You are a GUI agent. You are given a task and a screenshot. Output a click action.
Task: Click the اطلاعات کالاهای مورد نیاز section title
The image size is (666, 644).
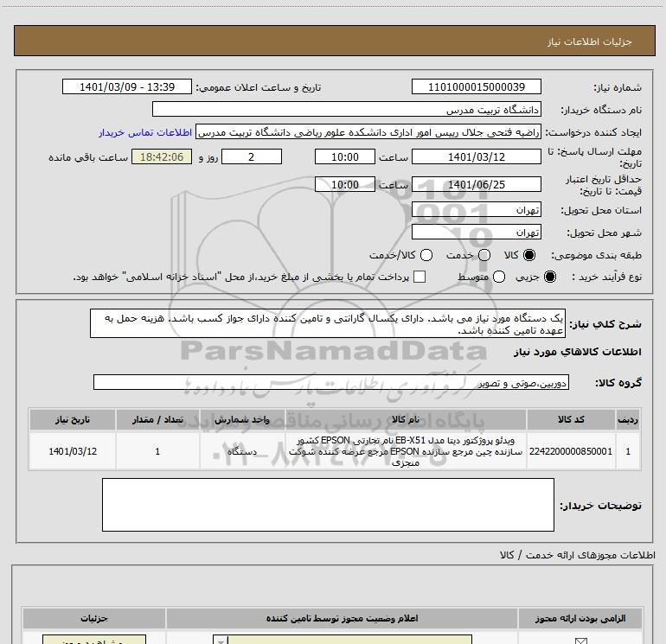click(x=577, y=352)
